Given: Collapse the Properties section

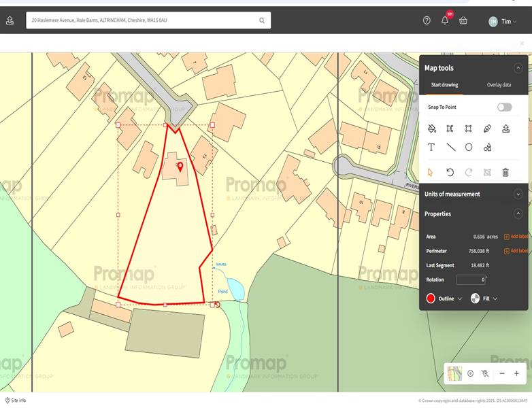Looking at the screenshot, I should (518, 214).
